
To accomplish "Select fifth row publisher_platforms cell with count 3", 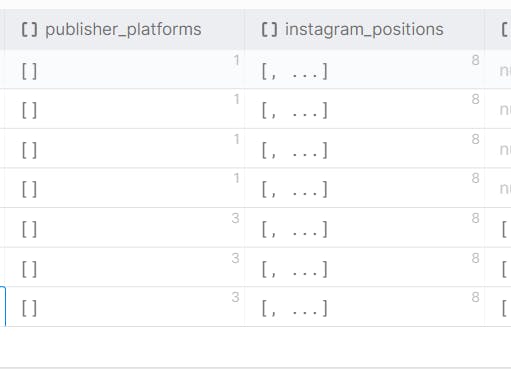I will click(x=124, y=228).
